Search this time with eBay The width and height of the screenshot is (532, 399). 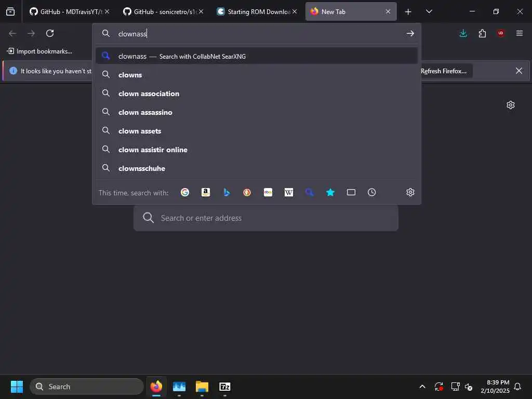pos(268,192)
